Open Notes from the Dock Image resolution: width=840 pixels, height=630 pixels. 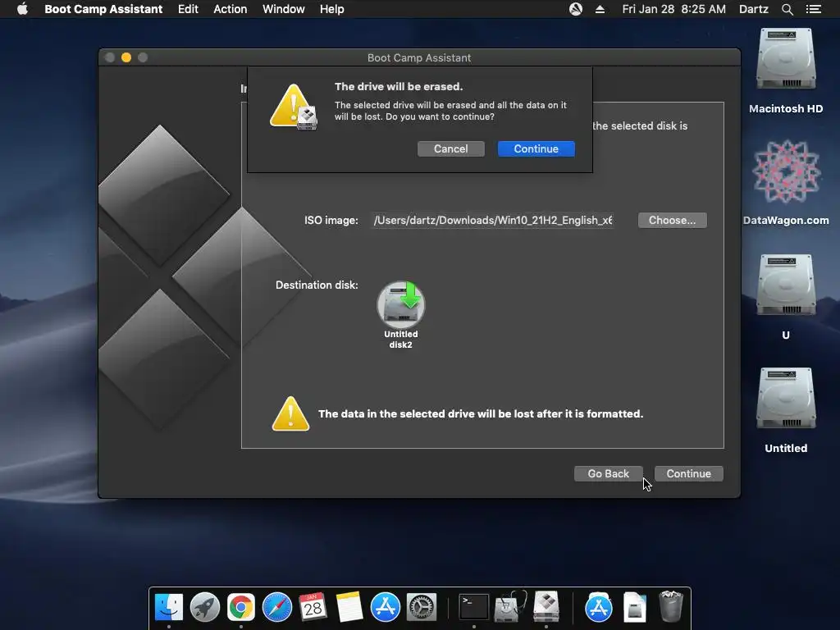[x=349, y=608]
